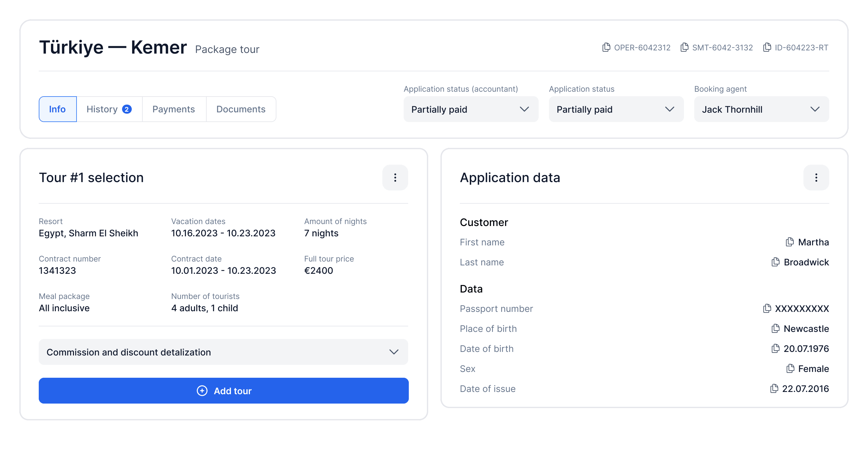Image resolution: width=868 pixels, height=452 pixels.
Task: Click SMT-6042-3132 reference text
Action: pos(722,47)
